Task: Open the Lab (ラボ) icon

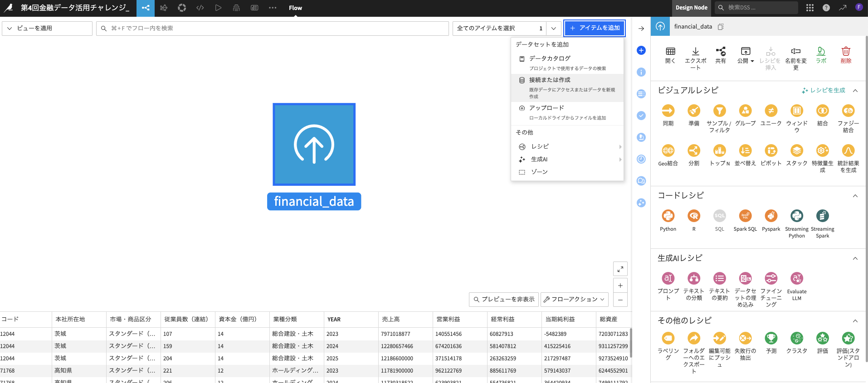Action: (821, 51)
